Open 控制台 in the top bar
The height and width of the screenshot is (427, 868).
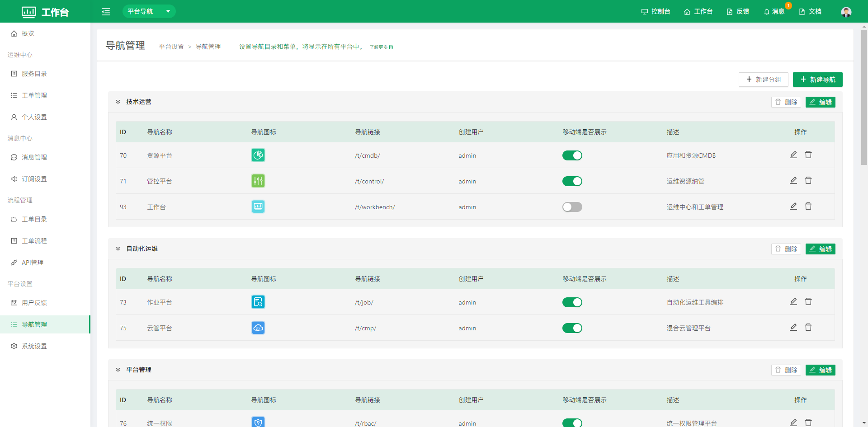click(656, 11)
